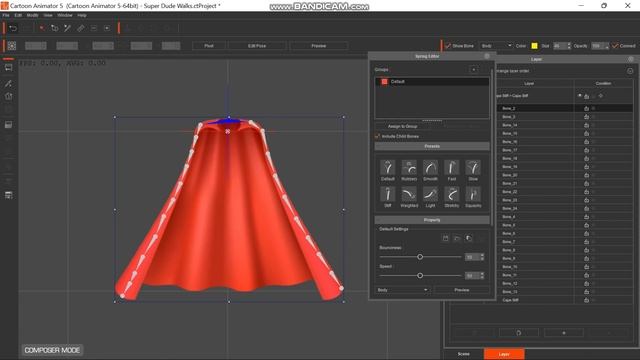The width and height of the screenshot is (640, 360).
Task: Click the Assign to Group button
Action: tap(402, 127)
